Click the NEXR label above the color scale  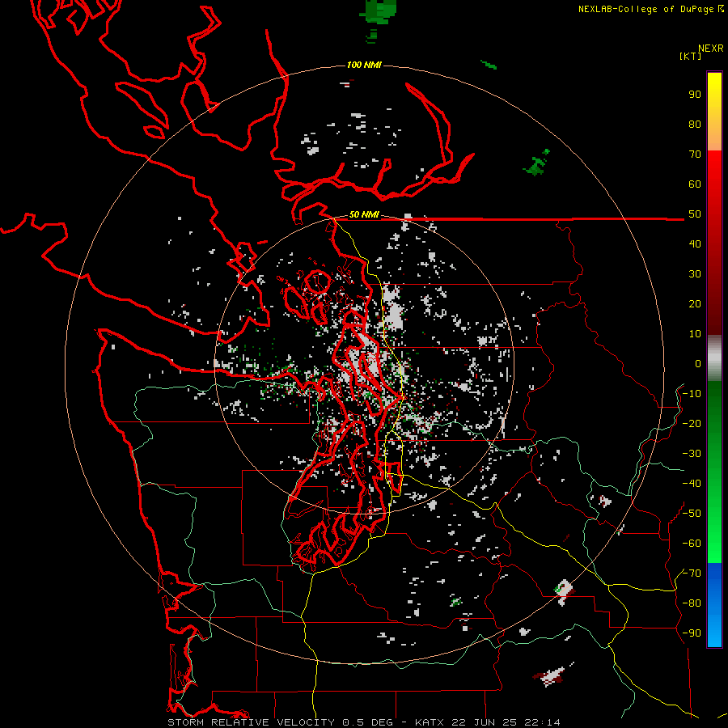pyautogui.click(x=711, y=49)
